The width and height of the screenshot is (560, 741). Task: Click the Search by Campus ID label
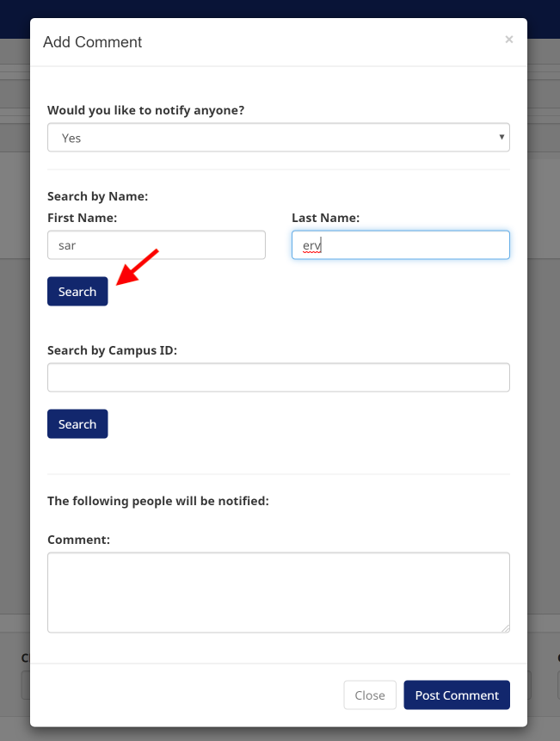(112, 350)
